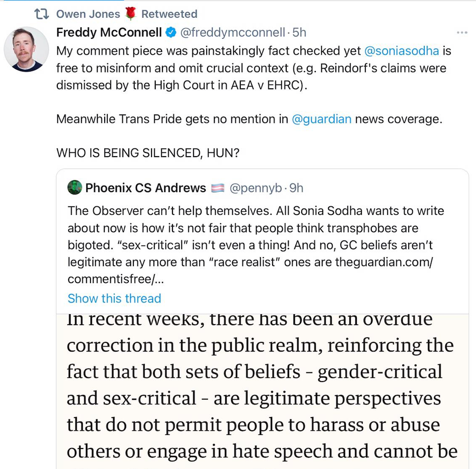The height and width of the screenshot is (469, 476).
Task: Click Phoenix CS Andrews's small avatar
Action: 75,188
